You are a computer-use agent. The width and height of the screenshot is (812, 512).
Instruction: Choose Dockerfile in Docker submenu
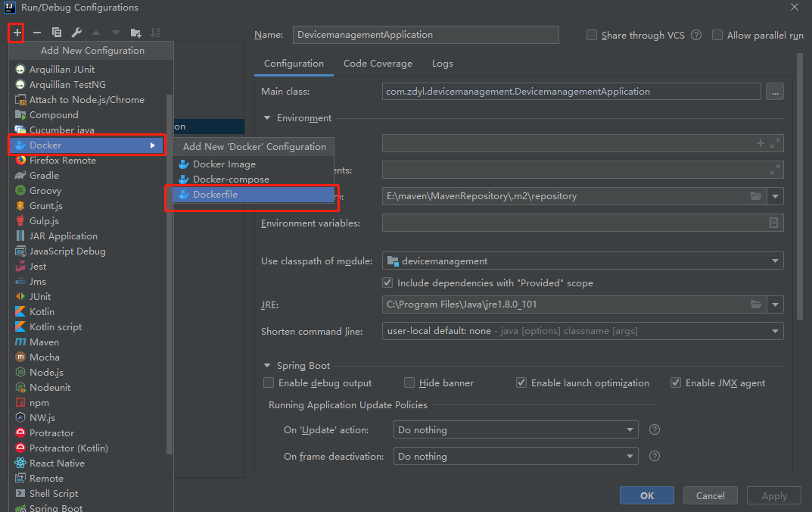point(254,195)
